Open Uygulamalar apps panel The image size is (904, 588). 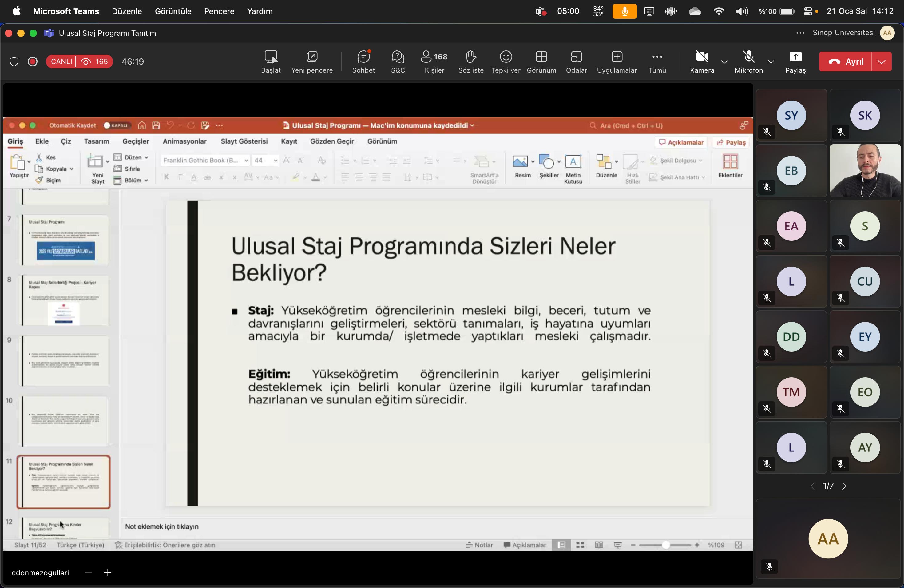(617, 61)
